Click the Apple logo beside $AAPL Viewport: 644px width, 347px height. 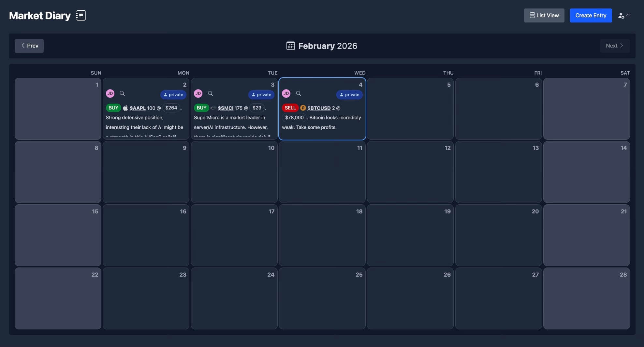pyautogui.click(x=125, y=108)
